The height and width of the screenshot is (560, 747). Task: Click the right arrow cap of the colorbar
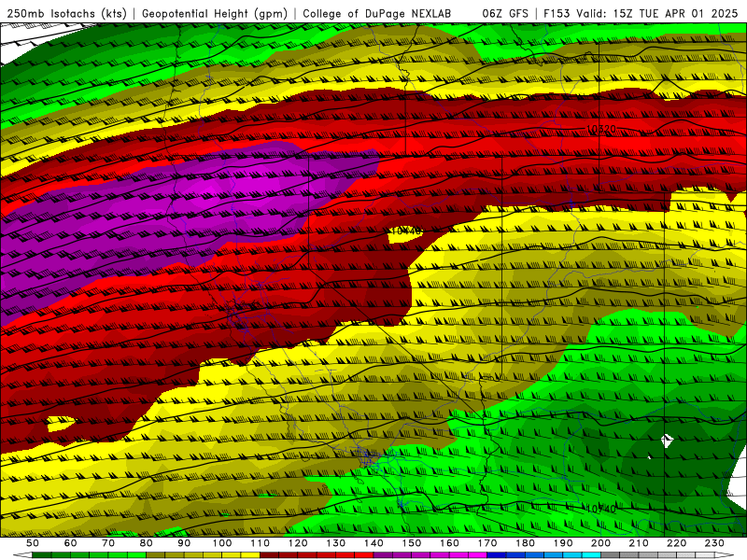point(725,555)
